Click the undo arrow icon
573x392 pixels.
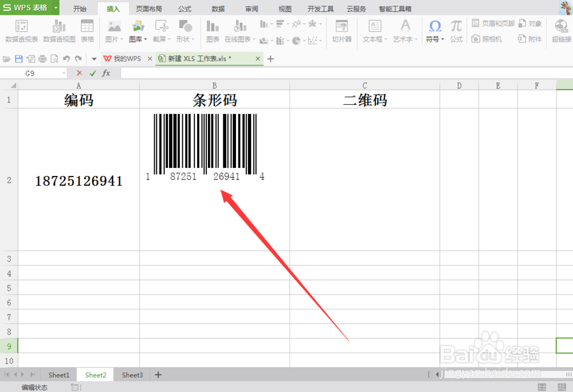click(x=66, y=59)
